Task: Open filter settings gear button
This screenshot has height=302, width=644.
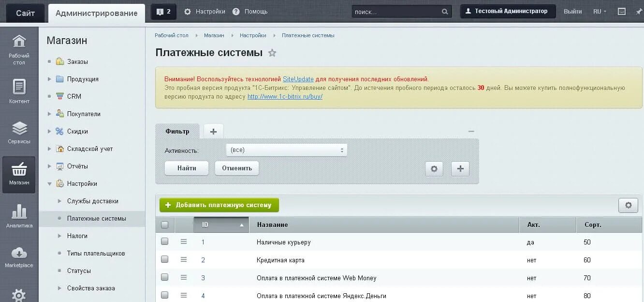Action: [434, 169]
